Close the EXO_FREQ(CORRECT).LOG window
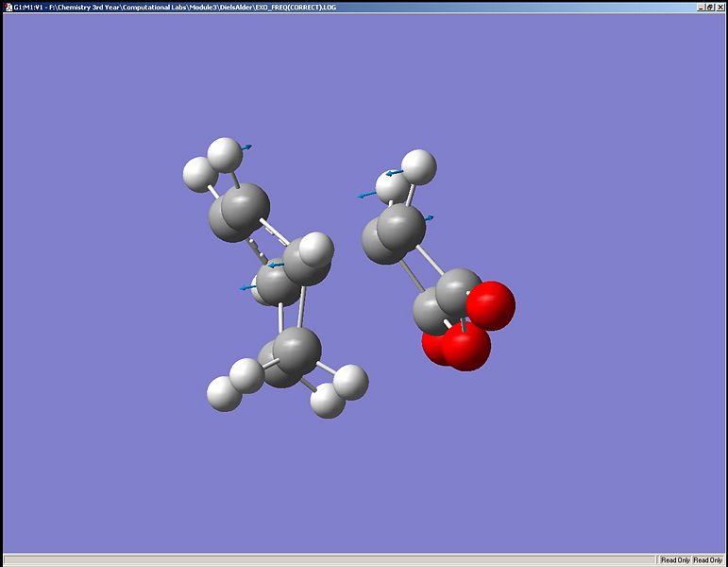The width and height of the screenshot is (728, 567). point(719,7)
